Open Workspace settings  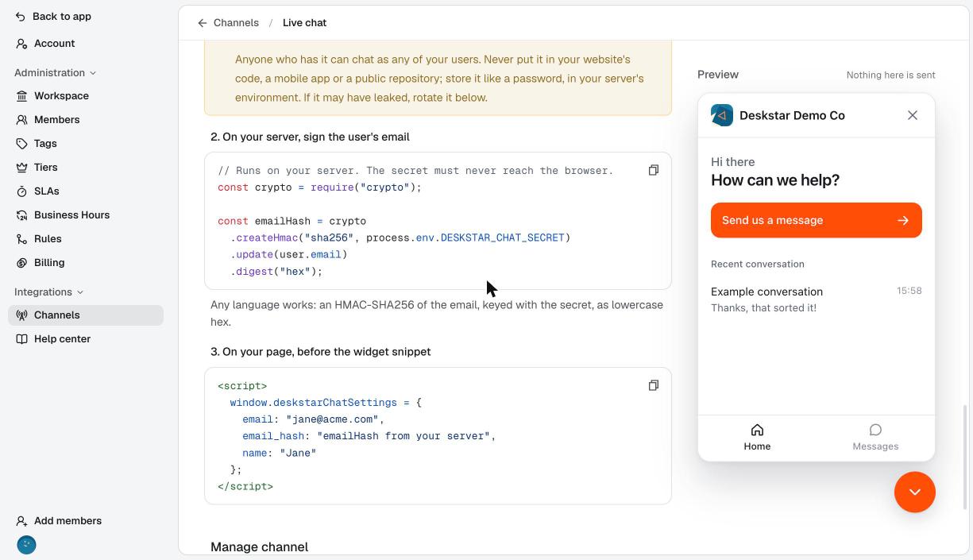[x=86, y=96]
